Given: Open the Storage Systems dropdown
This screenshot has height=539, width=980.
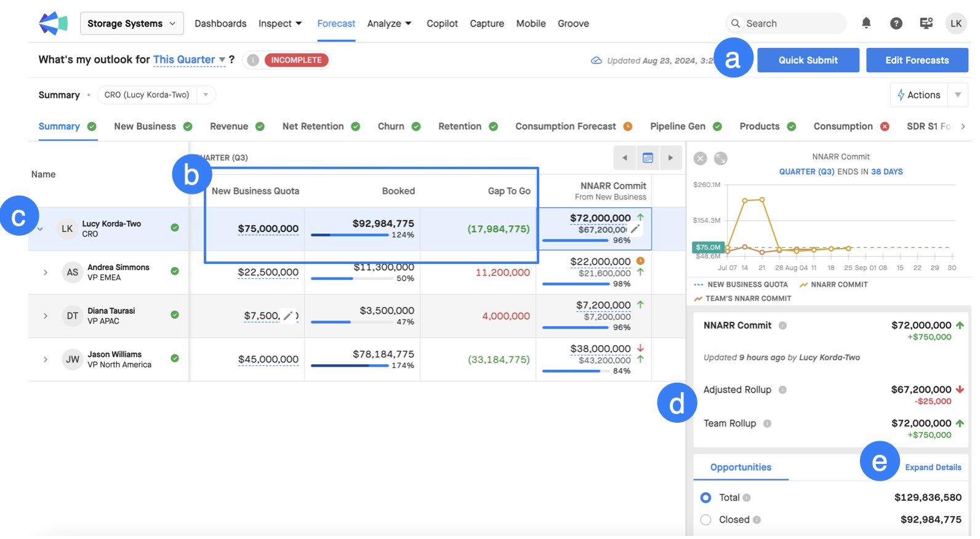Looking at the screenshot, I should click(x=132, y=23).
